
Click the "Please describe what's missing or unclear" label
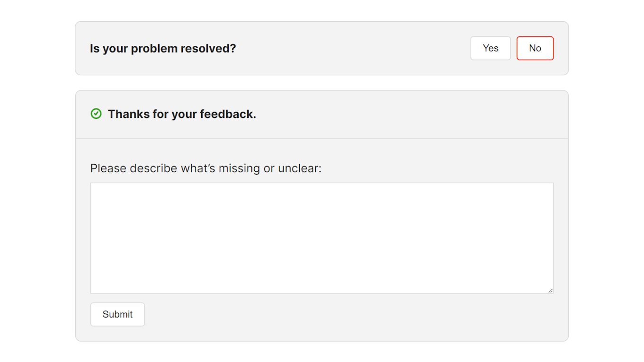click(206, 168)
